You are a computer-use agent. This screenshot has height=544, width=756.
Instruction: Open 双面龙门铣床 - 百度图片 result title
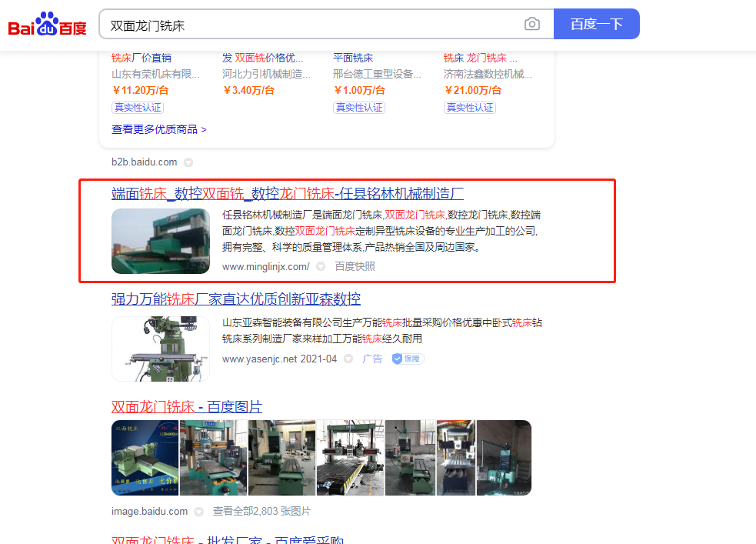187,407
